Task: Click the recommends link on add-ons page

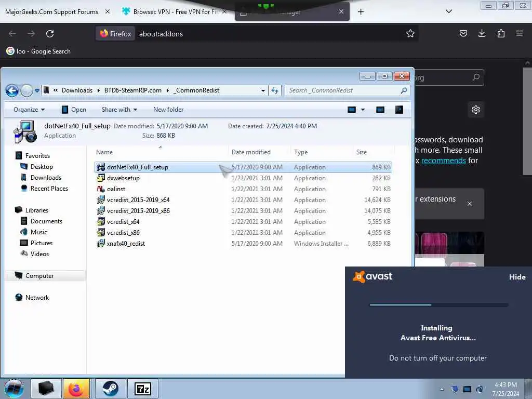Action: 444,161
